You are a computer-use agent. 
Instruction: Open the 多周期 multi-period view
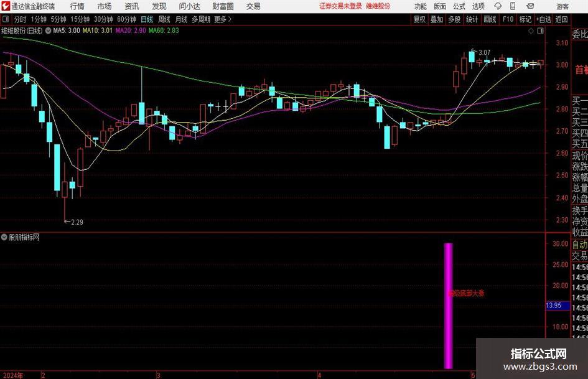point(201,19)
